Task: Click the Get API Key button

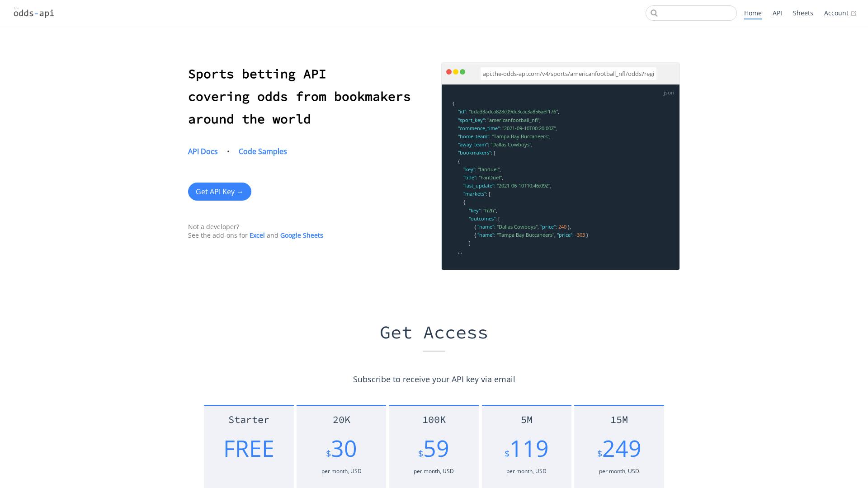Action: tap(220, 192)
